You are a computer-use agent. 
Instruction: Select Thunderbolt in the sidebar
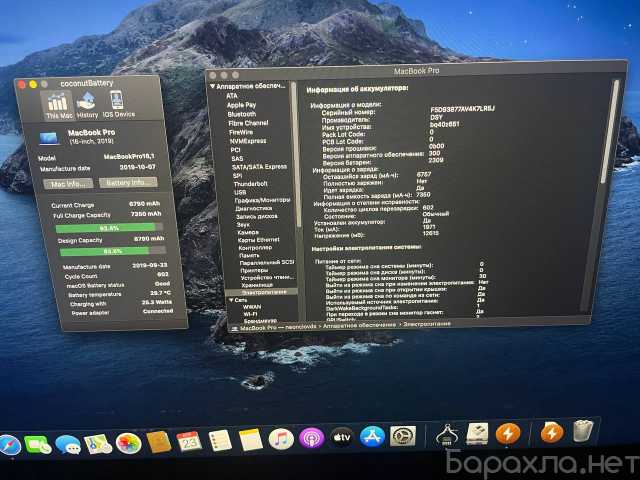click(x=250, y=184)
